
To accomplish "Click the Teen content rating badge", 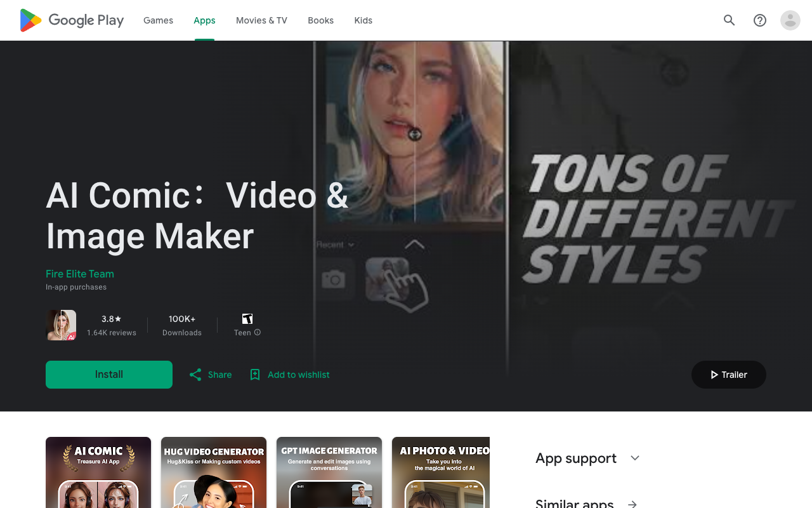I will click(x=247, y=319).
